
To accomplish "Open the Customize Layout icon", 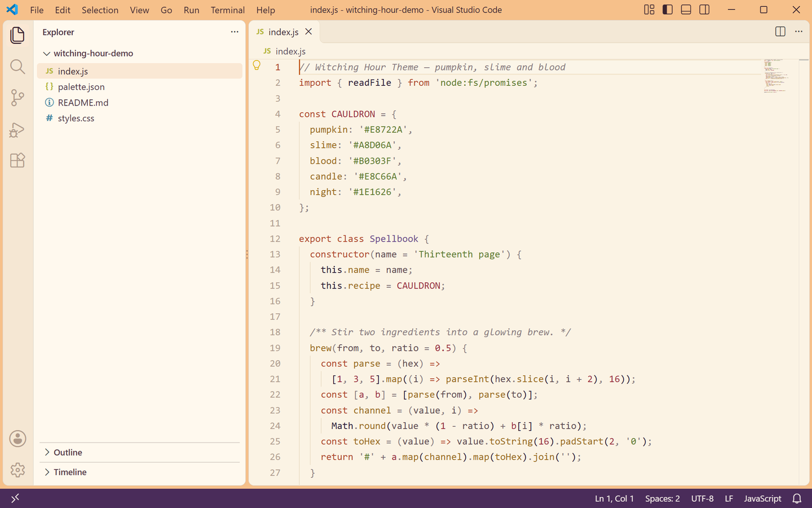I will tap(649, 10).
